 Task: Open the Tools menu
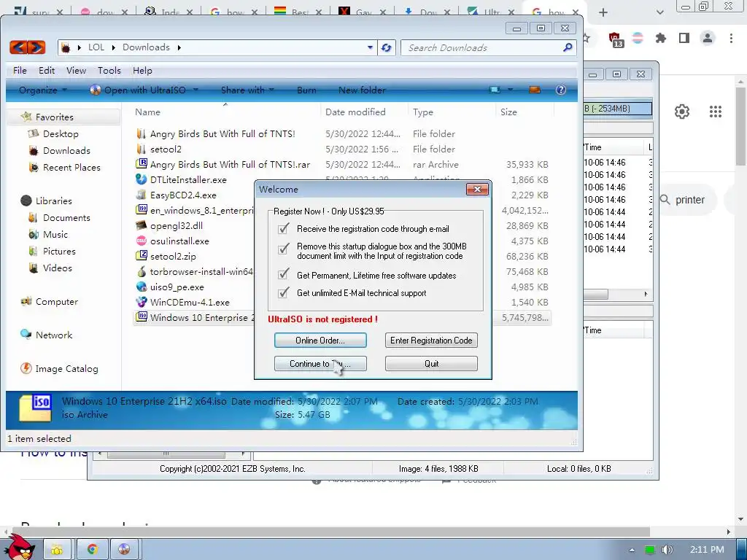coord(109,71)
